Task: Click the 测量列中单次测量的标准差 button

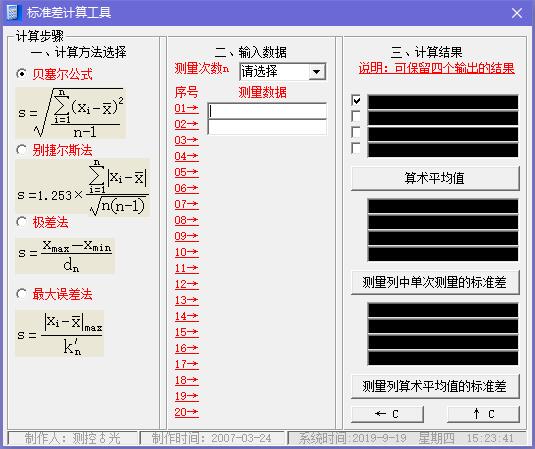Action: coord(435,282)
